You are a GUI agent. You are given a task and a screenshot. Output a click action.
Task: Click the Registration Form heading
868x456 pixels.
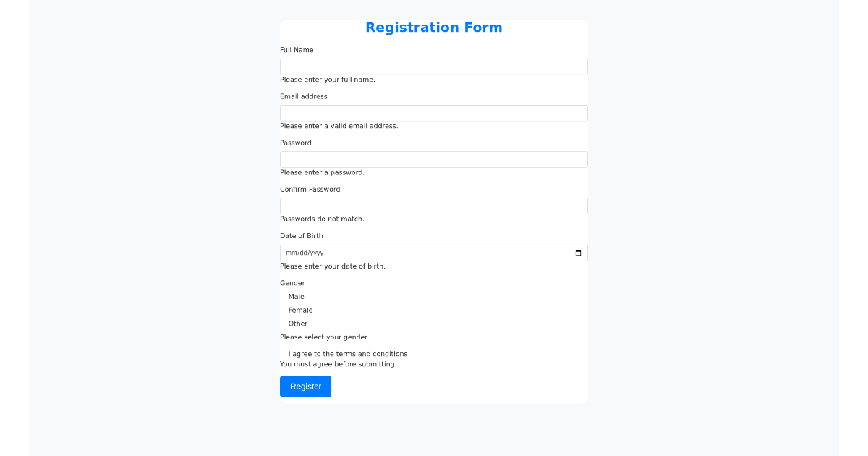433,28
